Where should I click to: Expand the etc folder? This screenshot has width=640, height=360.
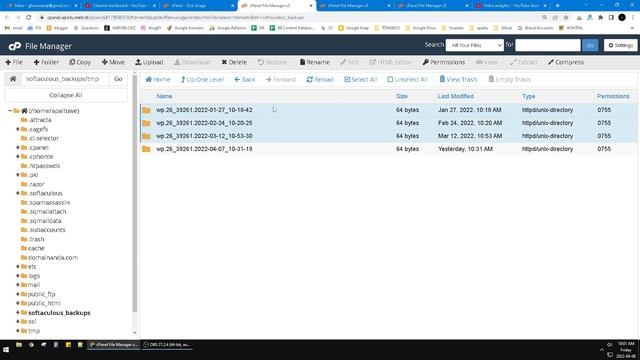tap(18, 267)
